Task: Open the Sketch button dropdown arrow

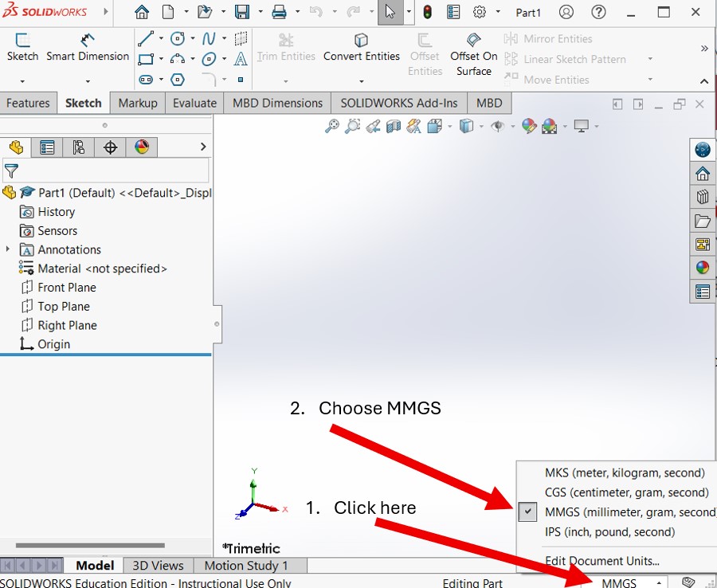Action: coord(22,81)
